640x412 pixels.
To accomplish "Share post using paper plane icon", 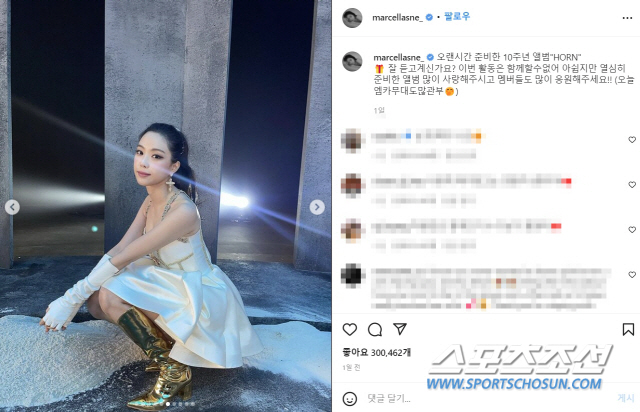I will (x=400, y=329).
